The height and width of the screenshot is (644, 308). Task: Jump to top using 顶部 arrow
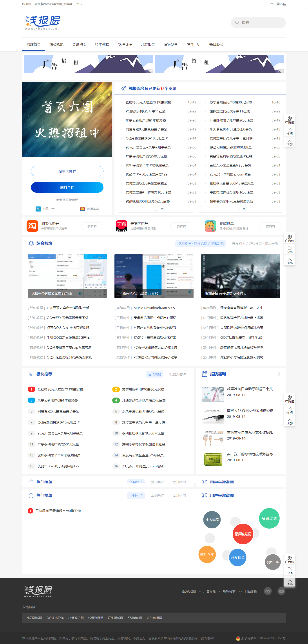[290, 143]
